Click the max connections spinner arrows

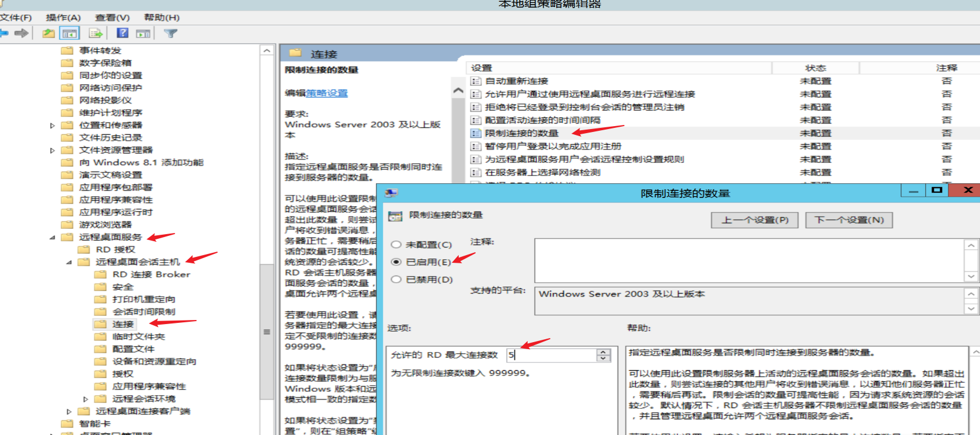[x=604, y=355]
